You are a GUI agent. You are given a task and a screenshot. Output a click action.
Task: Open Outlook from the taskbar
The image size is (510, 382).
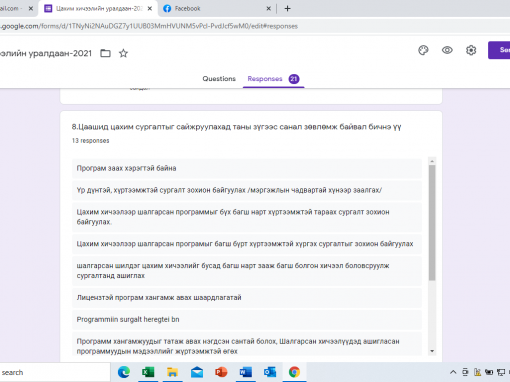pos(270,372)
